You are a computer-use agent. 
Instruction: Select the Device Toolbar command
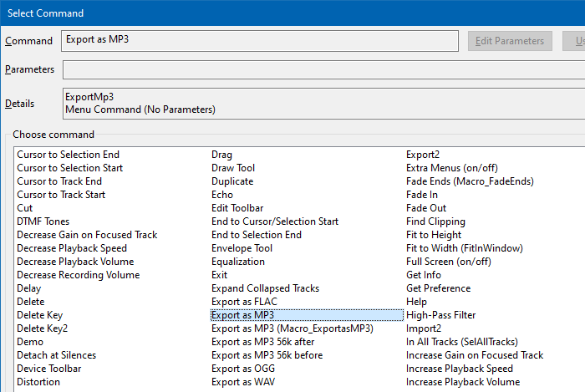(x=49, y=369)
